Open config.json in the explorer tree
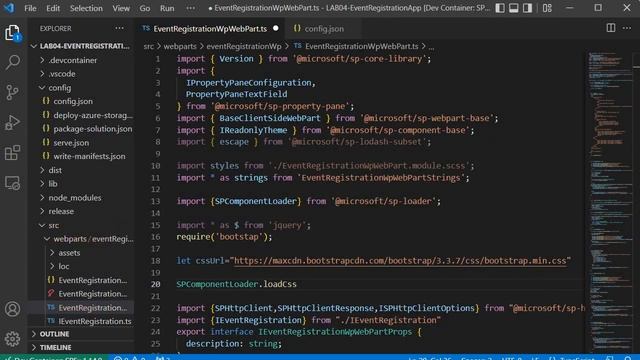Image resolution: width=640 pixels, height=360 pixels. [82, 101]
